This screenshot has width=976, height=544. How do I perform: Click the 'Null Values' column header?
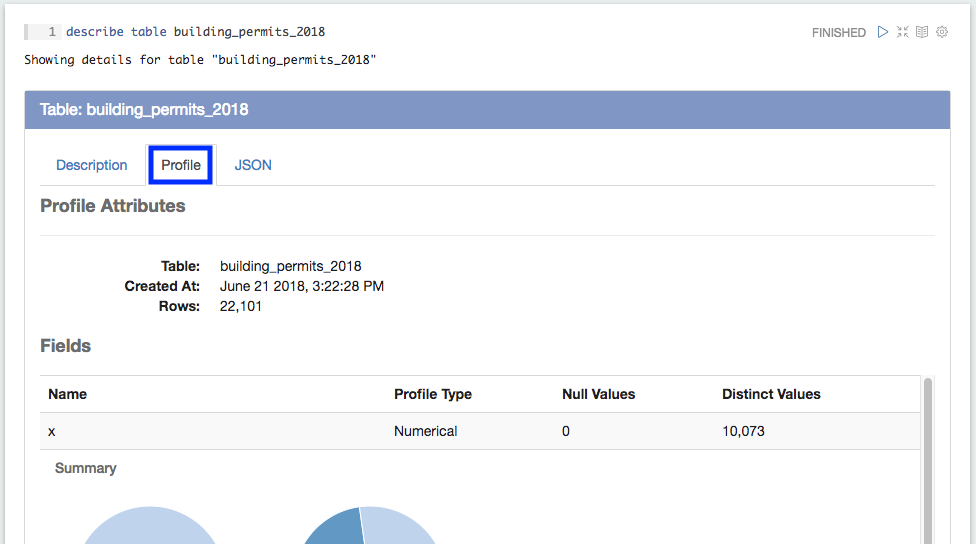point(598,394)
